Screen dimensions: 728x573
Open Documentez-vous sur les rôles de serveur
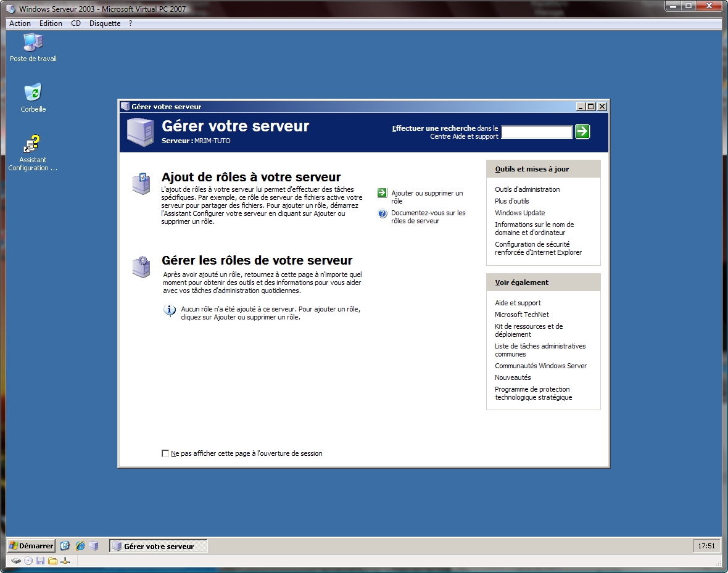click(x=428, y=217)
